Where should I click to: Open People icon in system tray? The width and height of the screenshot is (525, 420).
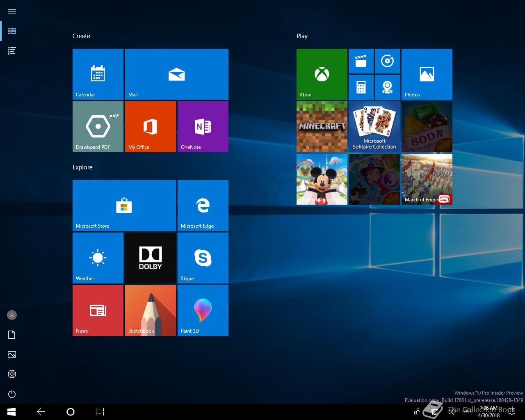417,412
